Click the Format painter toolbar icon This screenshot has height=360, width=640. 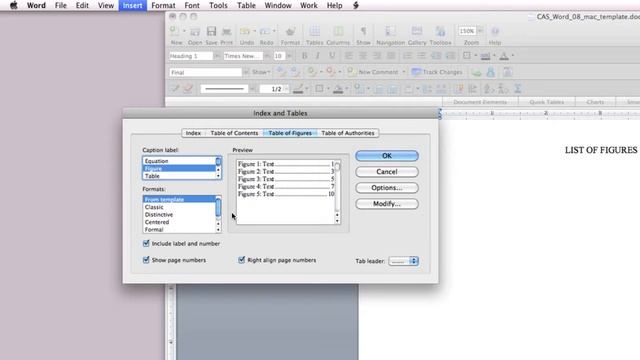[290, 31]
